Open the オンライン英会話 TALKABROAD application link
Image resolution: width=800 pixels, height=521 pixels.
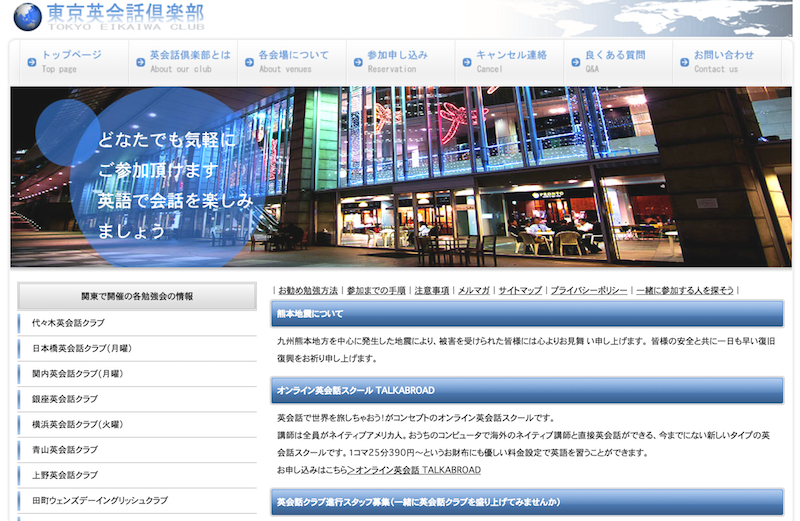[x=414, y=470]
